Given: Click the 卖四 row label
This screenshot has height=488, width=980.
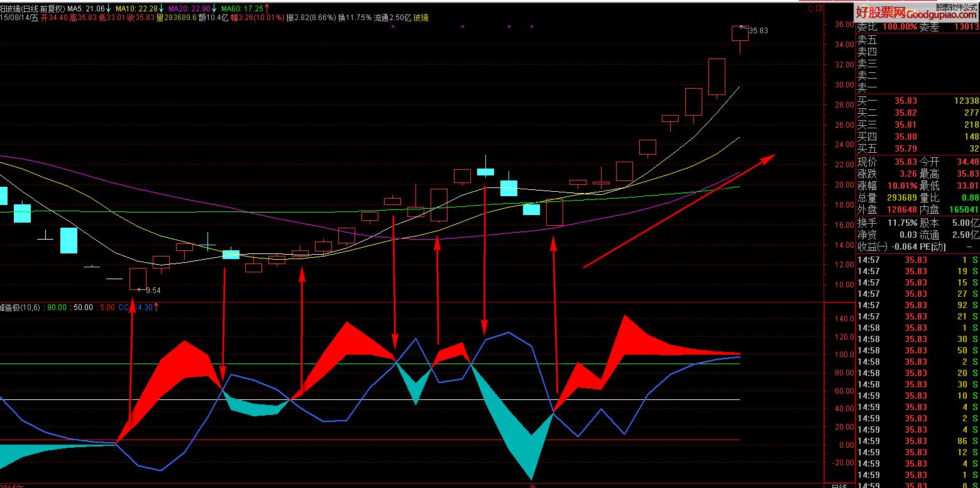Looking at the screenshot, I should (867, 52).
